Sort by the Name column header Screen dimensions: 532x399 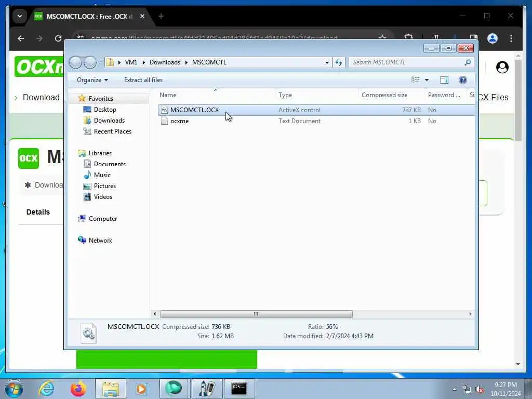tap(216, 96)
